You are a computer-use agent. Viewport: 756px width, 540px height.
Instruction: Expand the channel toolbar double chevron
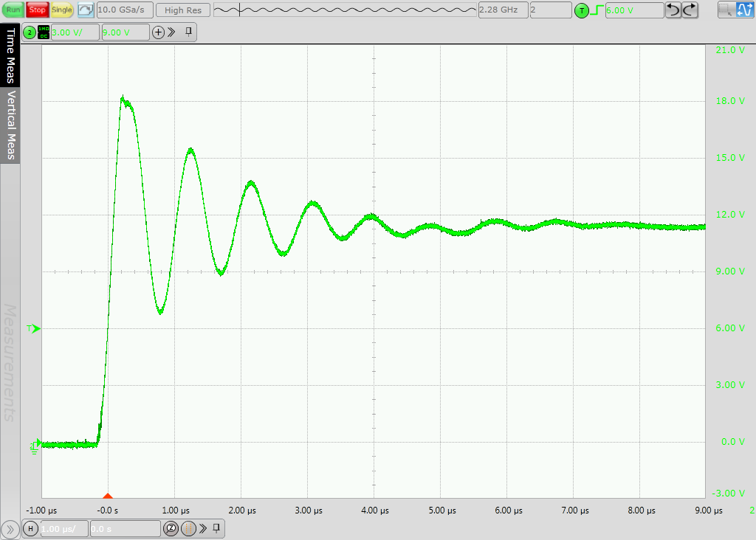[x=171, y=32]
